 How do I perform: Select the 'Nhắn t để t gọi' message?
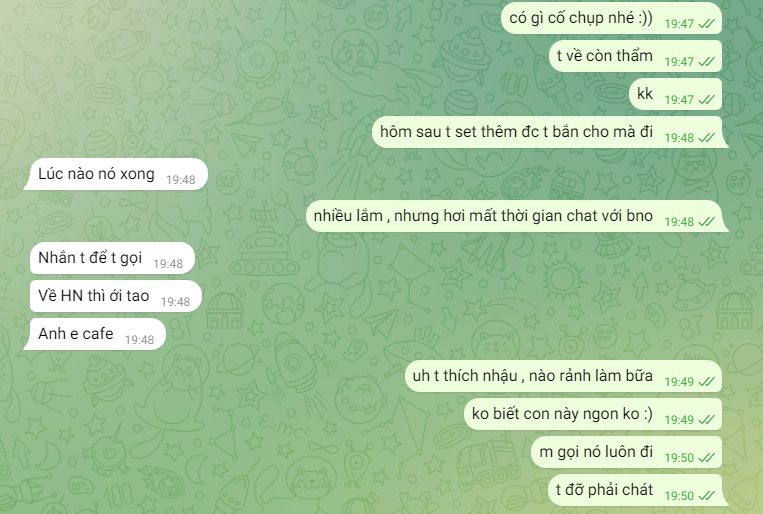pos(112,258)
